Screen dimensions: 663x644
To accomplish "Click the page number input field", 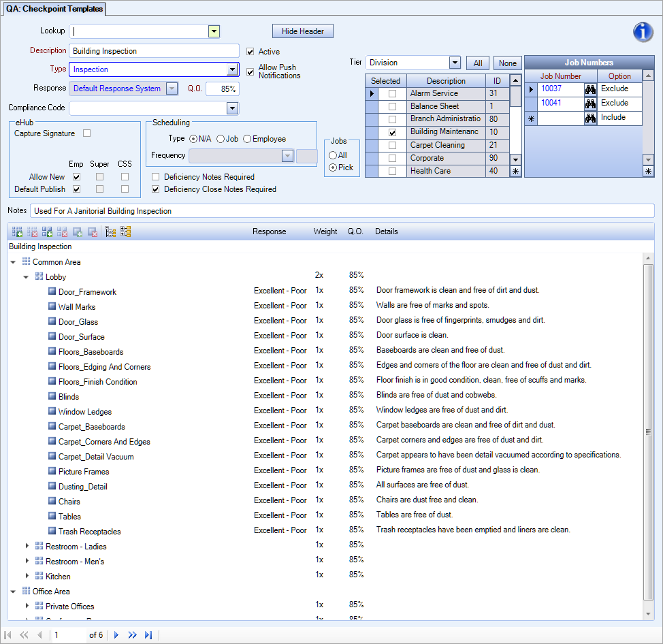I will tap(68, 634).
